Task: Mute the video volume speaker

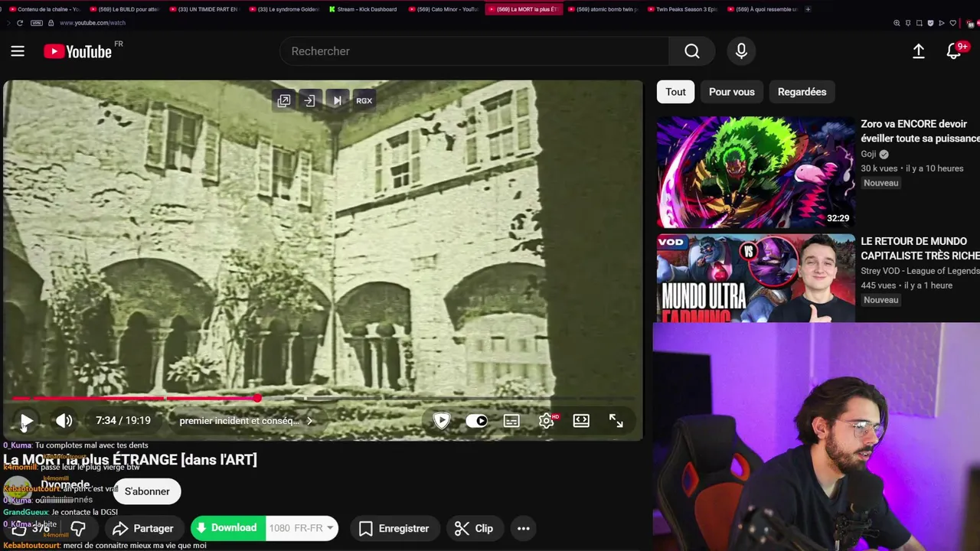Action: (x=64, y=420)
